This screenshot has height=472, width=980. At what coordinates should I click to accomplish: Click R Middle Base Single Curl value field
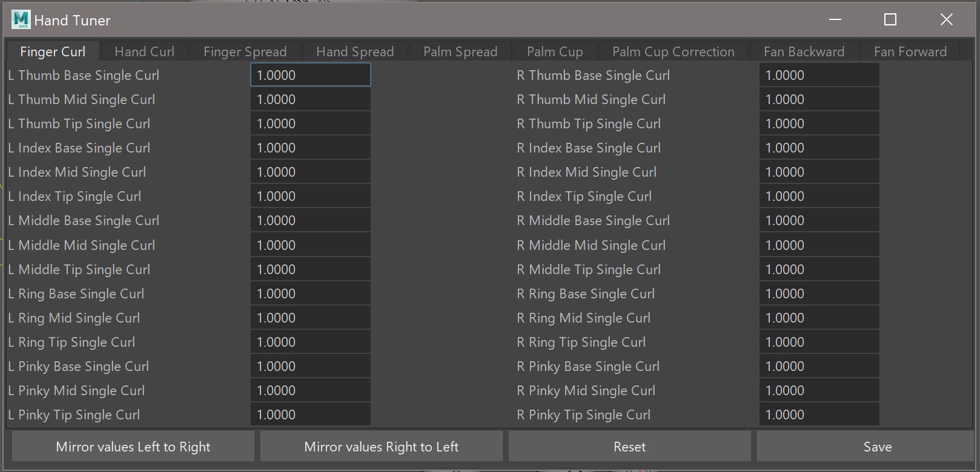pyautogui.click(x=819, y=220)
